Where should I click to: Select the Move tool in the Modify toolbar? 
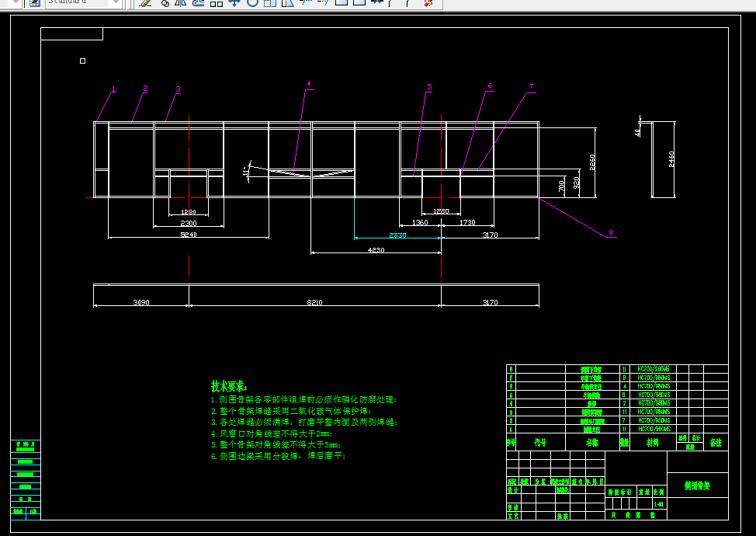[234, 2]
